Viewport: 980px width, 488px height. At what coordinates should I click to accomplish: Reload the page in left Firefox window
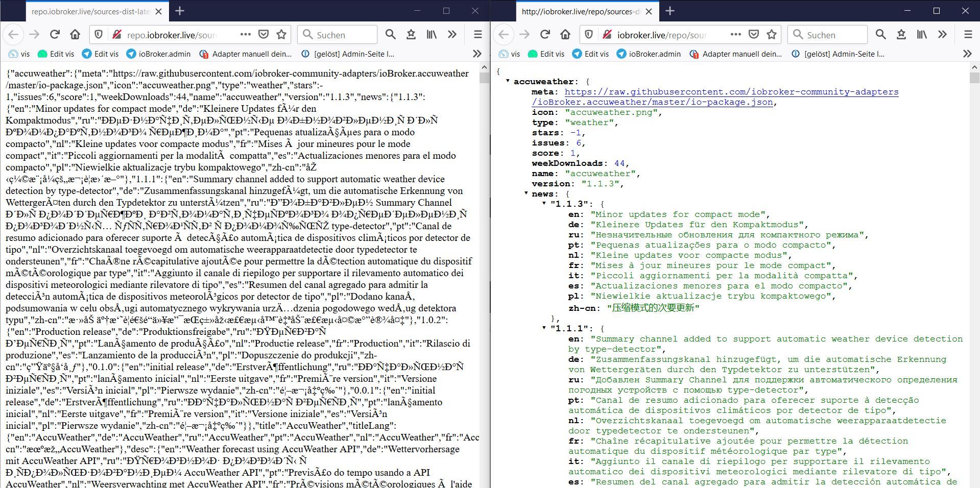(55, 35)
